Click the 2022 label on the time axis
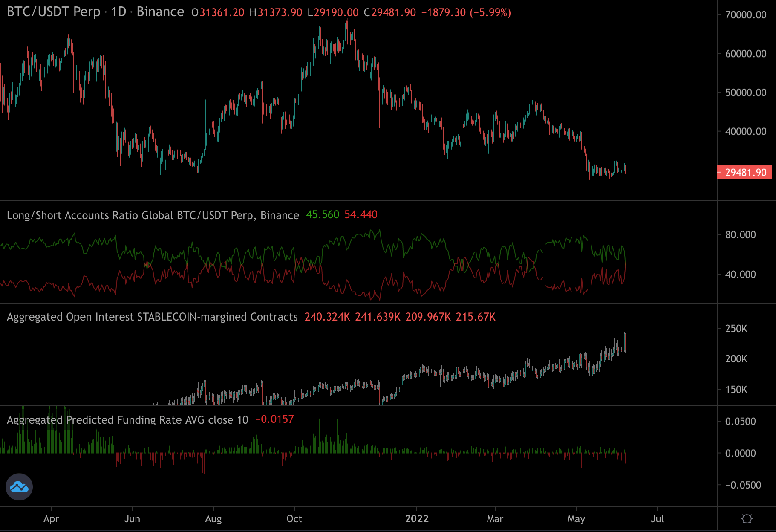 pyautogui.click(x=416, y=519)
